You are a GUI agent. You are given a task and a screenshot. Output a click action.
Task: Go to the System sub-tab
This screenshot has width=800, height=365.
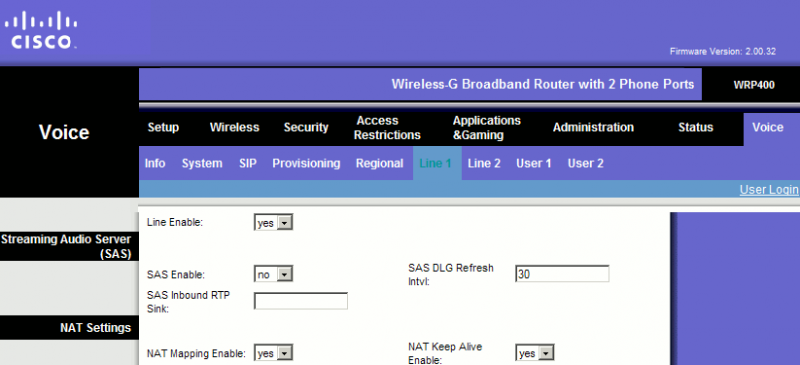click(x=202, y=163)
